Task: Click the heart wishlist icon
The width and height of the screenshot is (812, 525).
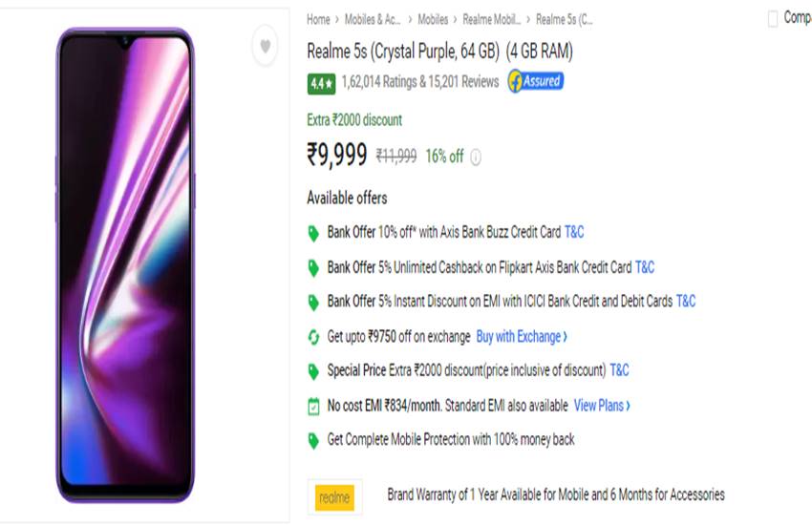Action: 265,46
